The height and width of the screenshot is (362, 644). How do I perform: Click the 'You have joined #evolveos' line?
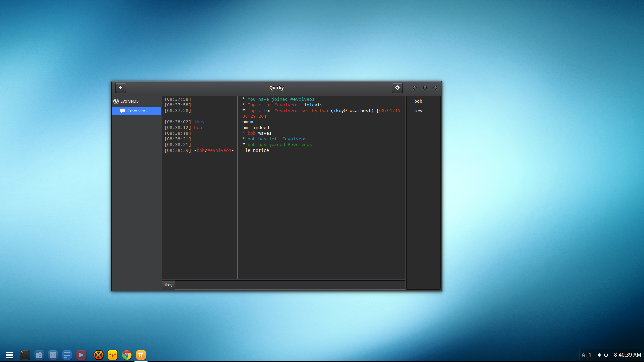pos(278,99)
